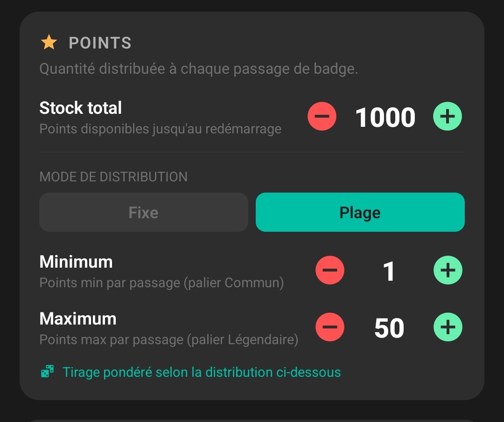Click the divider under Stock total row
This screenshot has height=422, width=504.
pos(252,152)
